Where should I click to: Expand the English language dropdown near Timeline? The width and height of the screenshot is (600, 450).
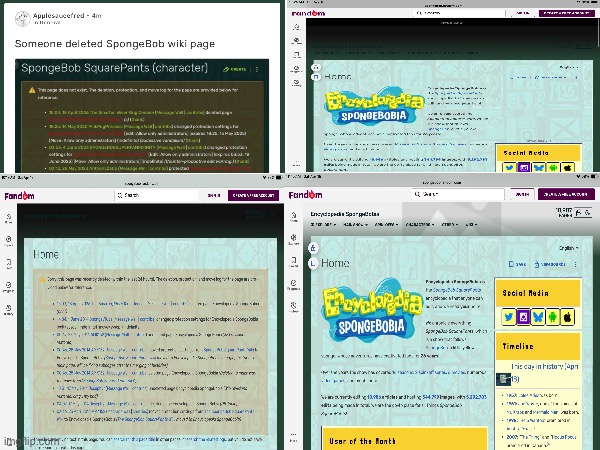pos(568,247)
